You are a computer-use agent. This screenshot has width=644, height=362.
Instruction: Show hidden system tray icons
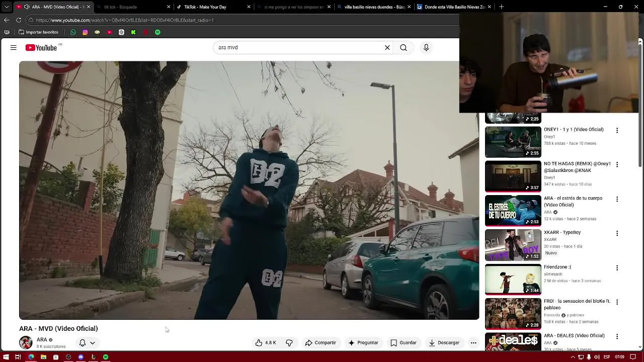(x=573, y=357)
